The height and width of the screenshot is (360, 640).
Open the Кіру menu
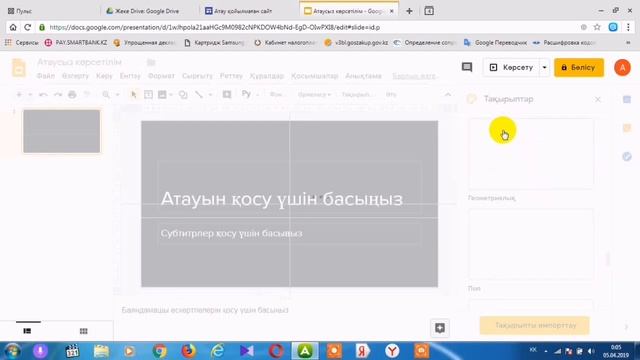tap(104, 76)
